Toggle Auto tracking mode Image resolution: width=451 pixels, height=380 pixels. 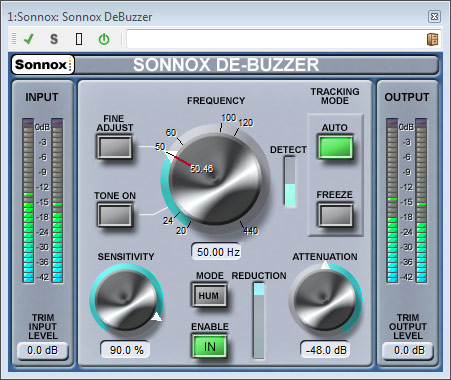tap(335, 147)
